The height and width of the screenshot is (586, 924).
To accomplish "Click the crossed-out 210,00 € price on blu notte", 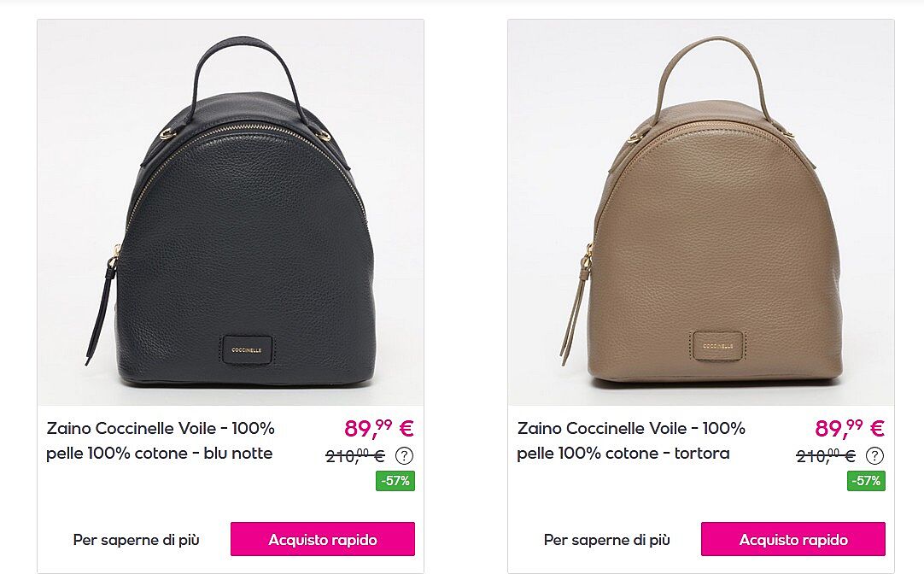I will [x=355, y=455].
